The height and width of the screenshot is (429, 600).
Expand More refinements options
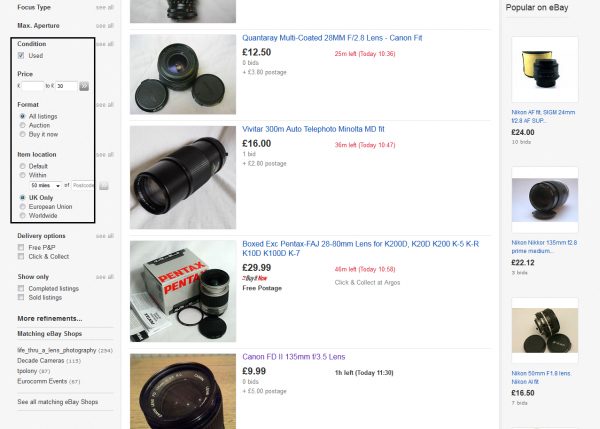pos(51,317)
